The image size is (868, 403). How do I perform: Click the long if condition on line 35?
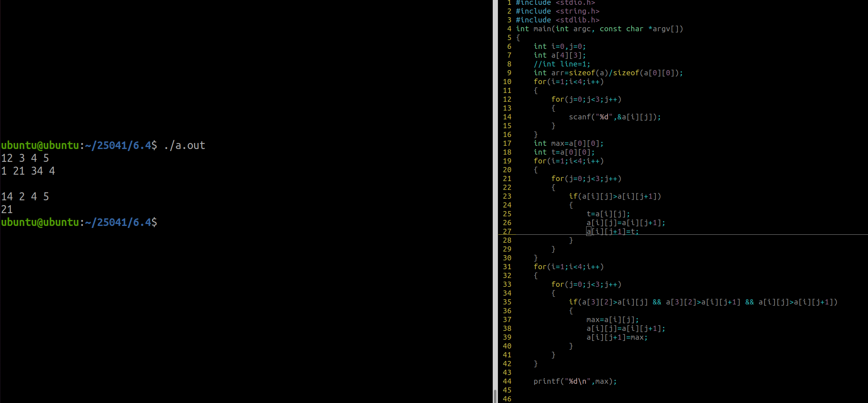703,302
